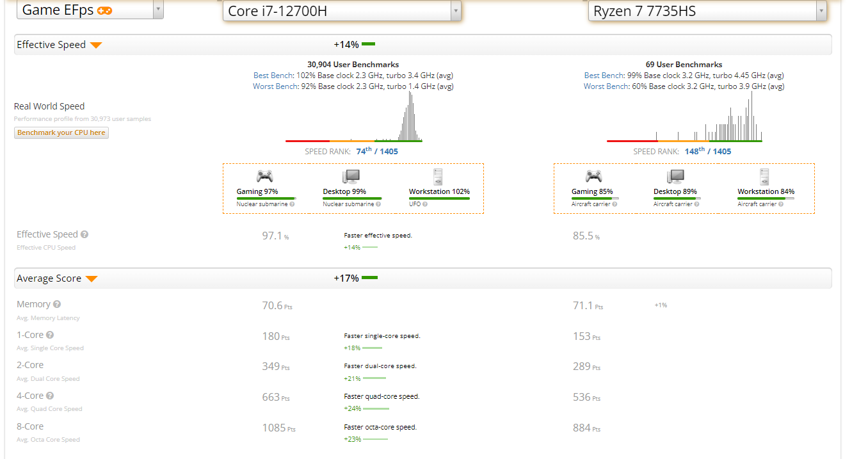The image size is (868, 459).
Task: Click the 884 Pts octa-core score
Action: pyautogui.click(x=586, y=428)
